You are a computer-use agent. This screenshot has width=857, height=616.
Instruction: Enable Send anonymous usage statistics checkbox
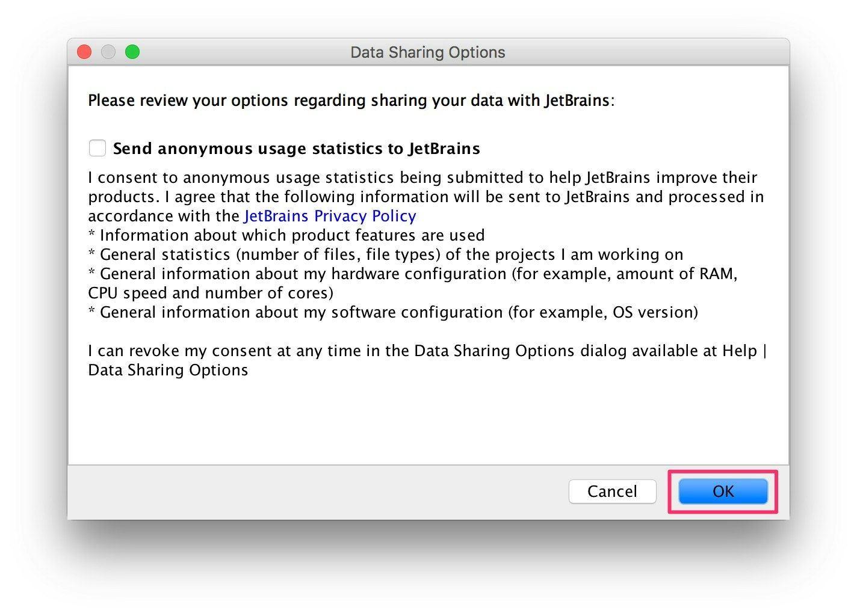click(97, 148)
